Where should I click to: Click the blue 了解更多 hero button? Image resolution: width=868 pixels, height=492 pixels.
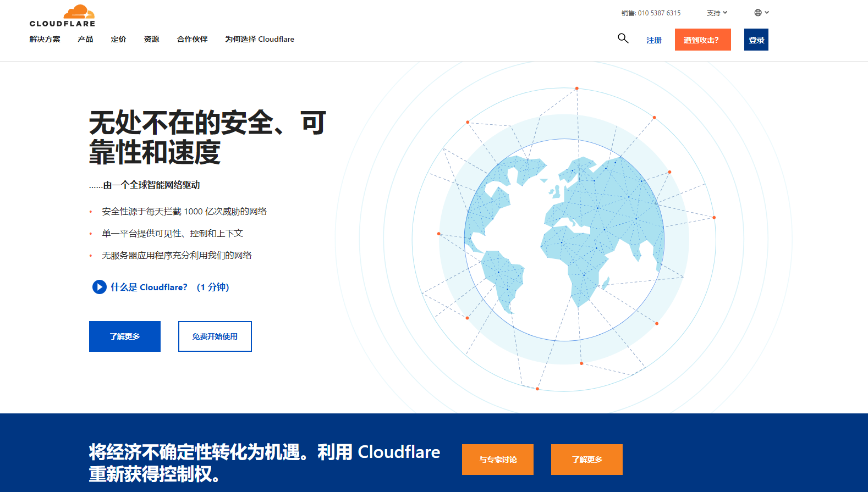click(125, 336)
